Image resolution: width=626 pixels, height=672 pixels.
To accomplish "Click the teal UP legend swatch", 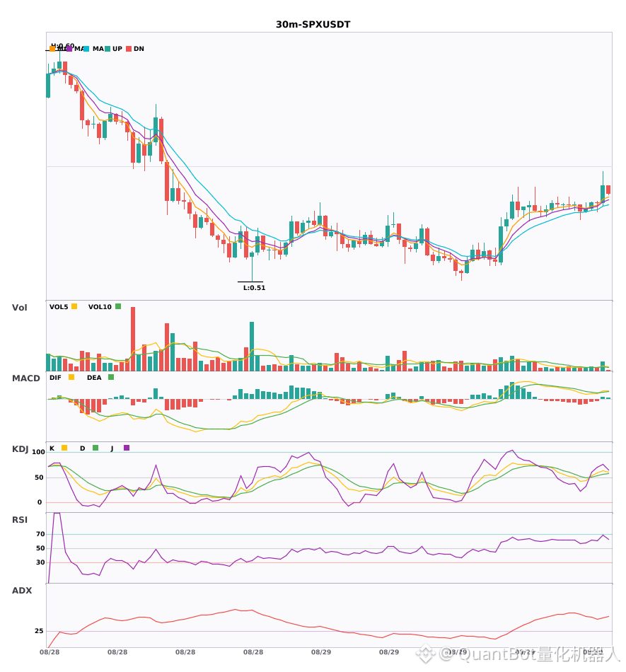I will click(x=108, y=49).
